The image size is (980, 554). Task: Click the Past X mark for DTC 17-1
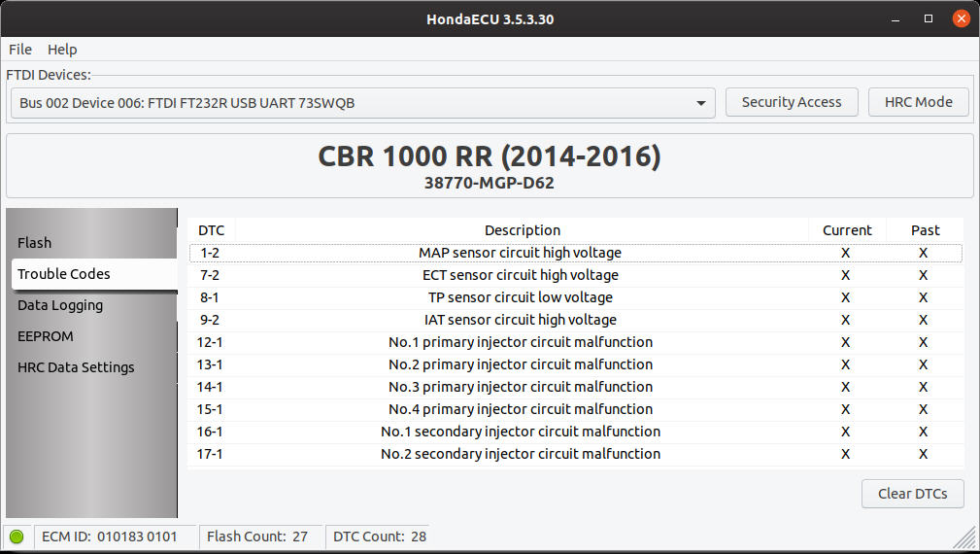tap(923, 454)
